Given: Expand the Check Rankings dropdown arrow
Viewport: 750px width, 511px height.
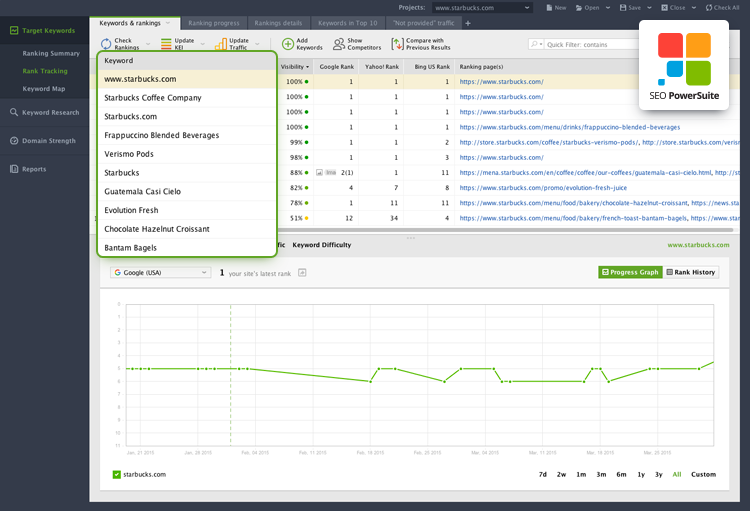Looking at the screenshot, I should click(147, 44).
